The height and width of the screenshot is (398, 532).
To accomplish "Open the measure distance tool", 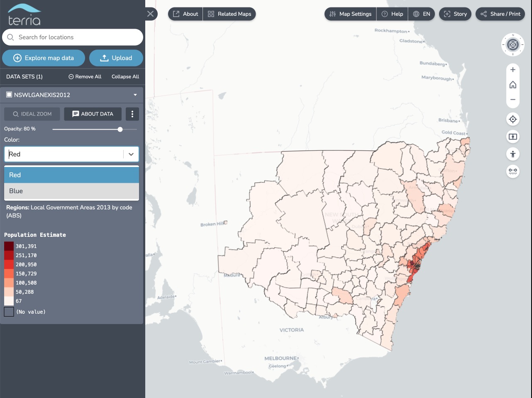I will pyautogui.click(x=513, y=171).
